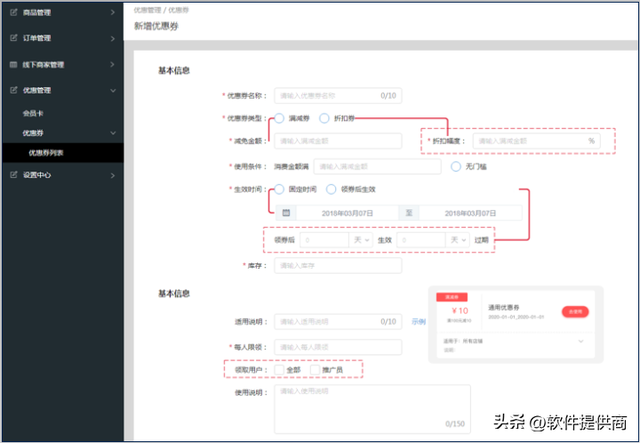Select the 领券后生效 radio option
The width and height of the screenshot is (640, 443).
331,189
